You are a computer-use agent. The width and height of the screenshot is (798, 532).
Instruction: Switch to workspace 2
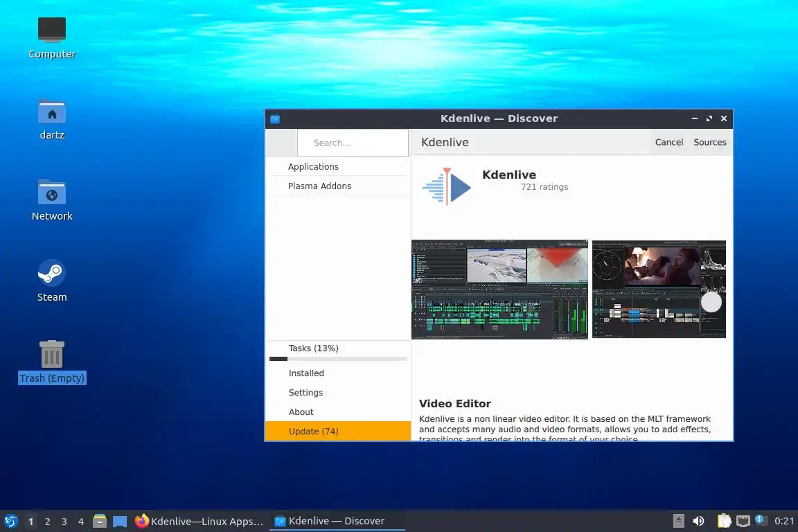click(47, 522)
